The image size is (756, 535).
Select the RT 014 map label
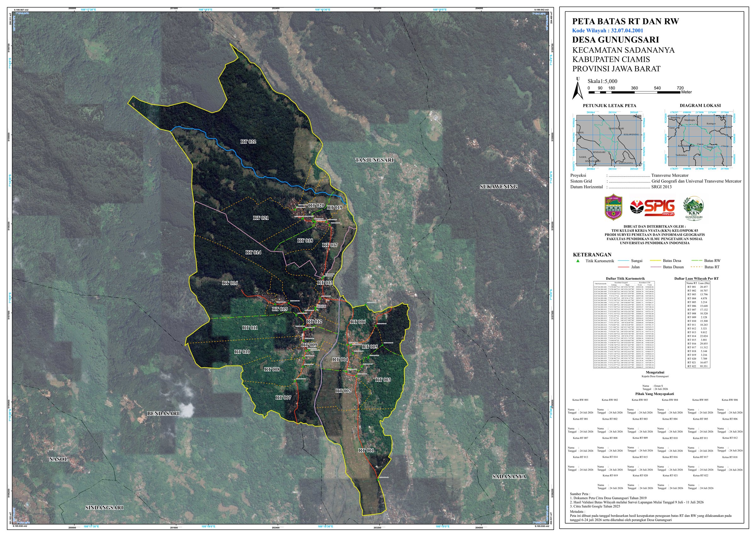253,253
